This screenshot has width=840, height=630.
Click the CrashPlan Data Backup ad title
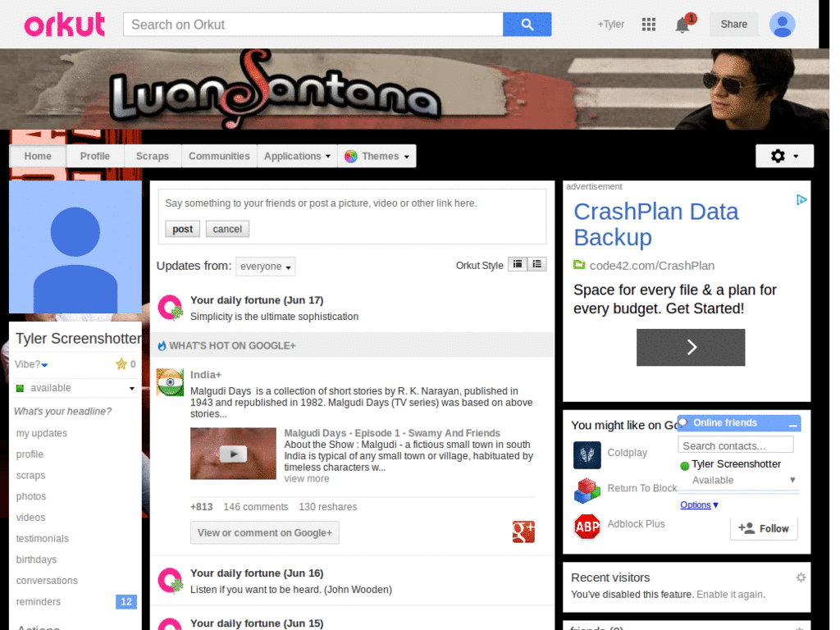pos(656,225)
